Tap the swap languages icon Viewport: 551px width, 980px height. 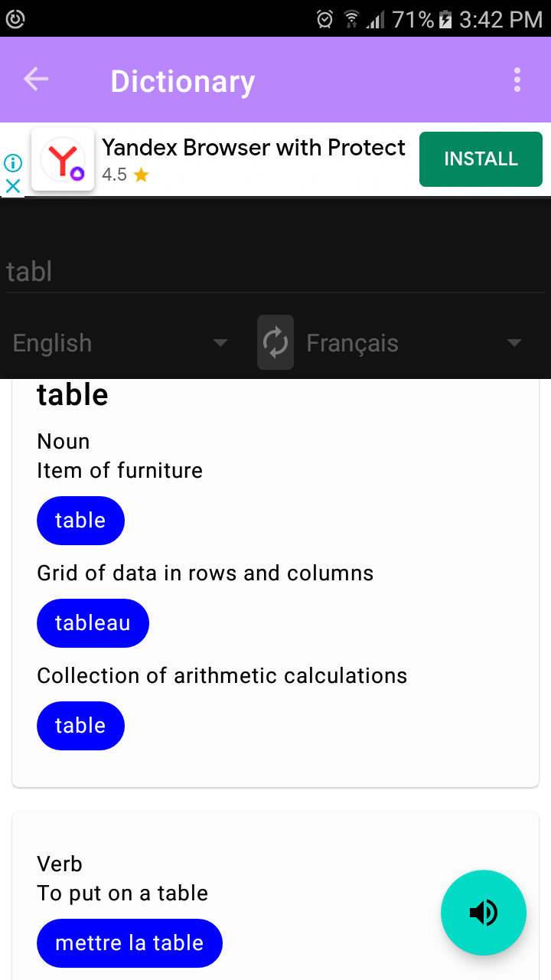275,342
